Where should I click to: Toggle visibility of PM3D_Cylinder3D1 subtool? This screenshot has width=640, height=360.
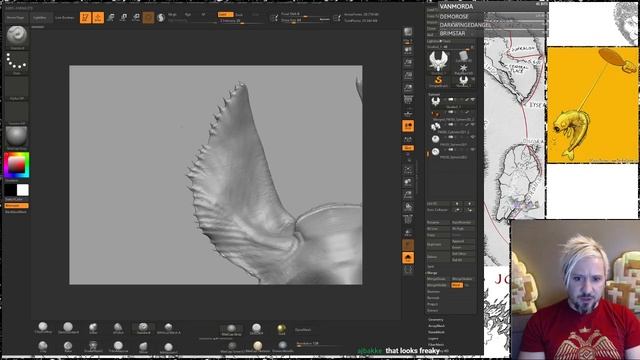pyautogui.click(x=473, y=124)
